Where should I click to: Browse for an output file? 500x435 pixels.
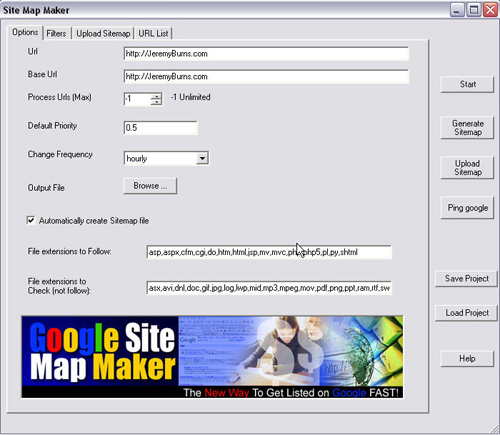pos(150,186)
